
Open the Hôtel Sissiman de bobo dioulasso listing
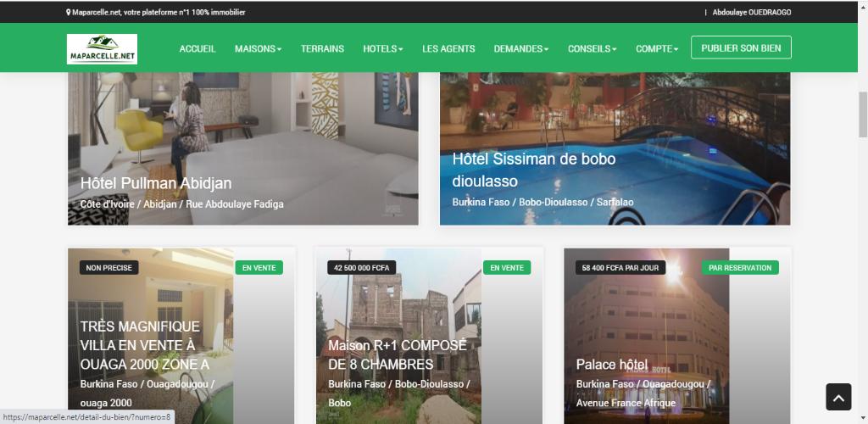tap(534, 170)
